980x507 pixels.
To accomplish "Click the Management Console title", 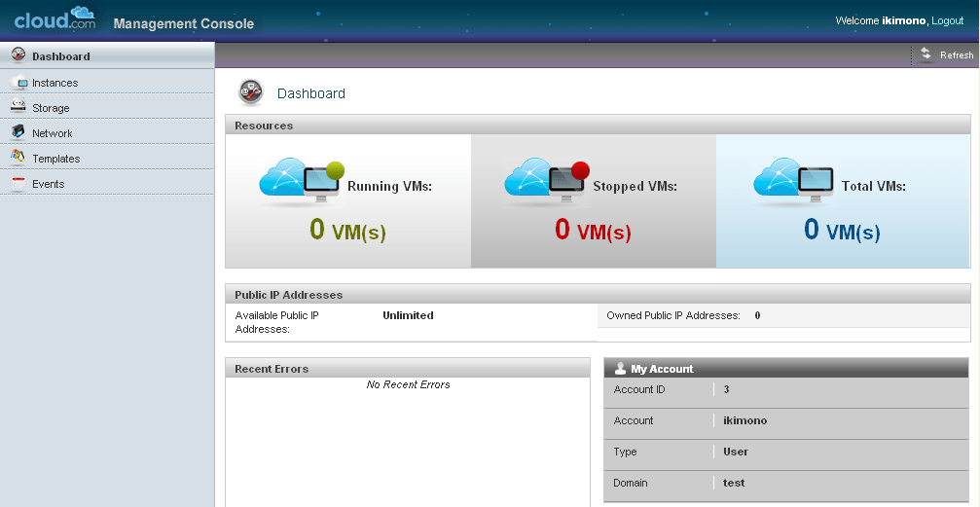I will (184, 23).
